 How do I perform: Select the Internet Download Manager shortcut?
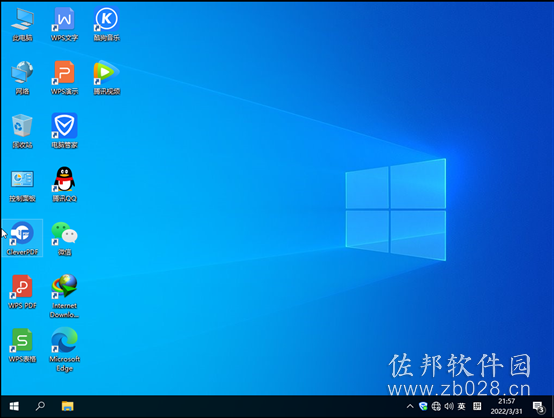[x=64, y=297]
